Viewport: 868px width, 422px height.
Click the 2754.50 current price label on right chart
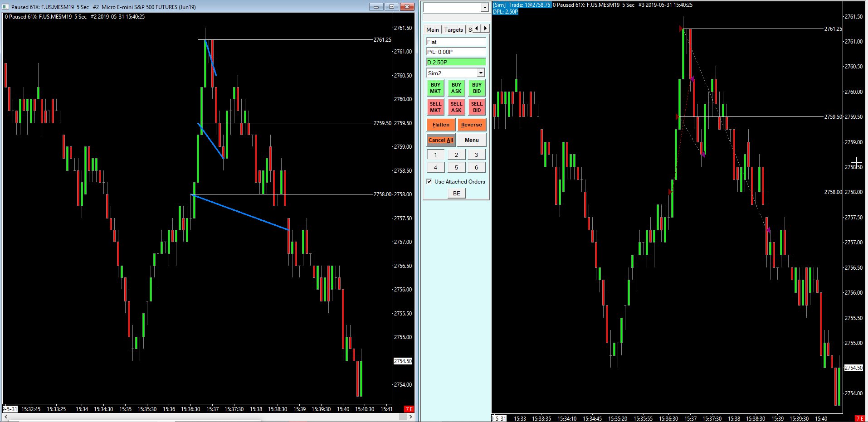tap(853, 368)
